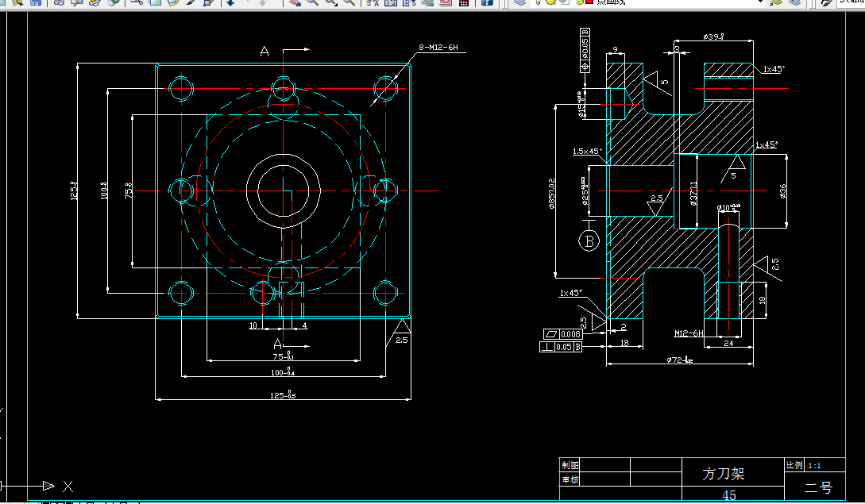
Task: Click the '方刀架' title block text
Action: [724, 473]
